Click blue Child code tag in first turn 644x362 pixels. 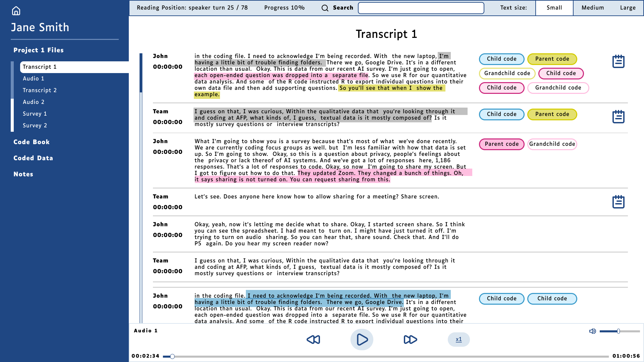tap(501, 59)
